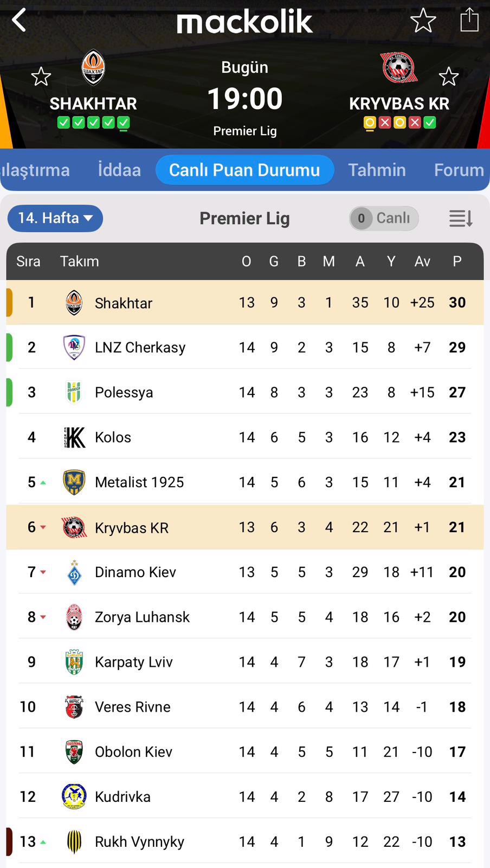
Task: Favorite this match with the top star
Action: click(423, 21)
